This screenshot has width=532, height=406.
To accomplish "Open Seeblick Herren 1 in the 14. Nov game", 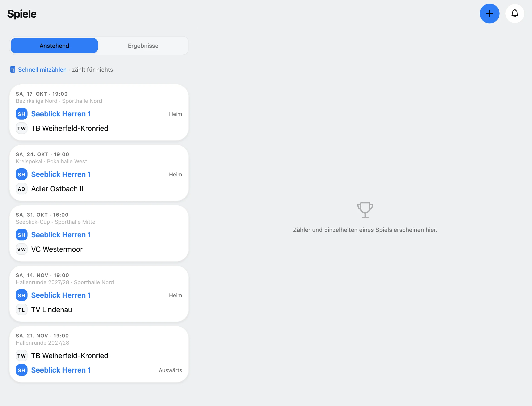I will [x=61, y=295].
